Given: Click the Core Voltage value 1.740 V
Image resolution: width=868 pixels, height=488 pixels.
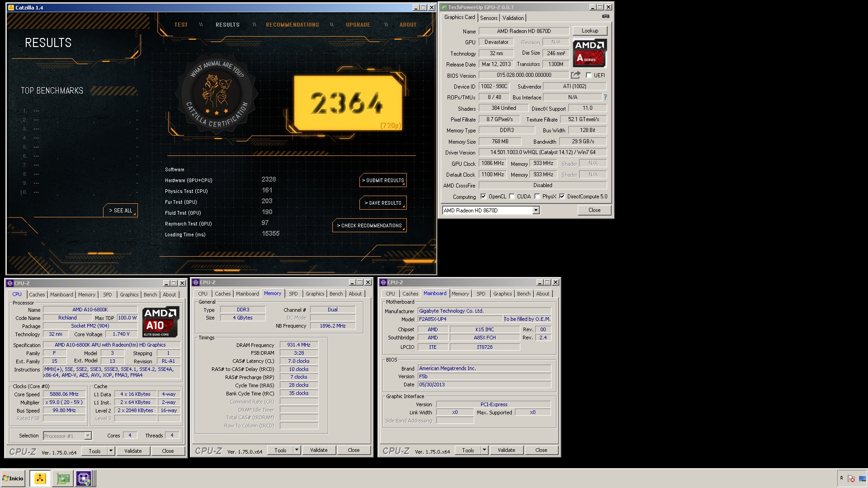Looking at the screenshot, I should (121, 334).
